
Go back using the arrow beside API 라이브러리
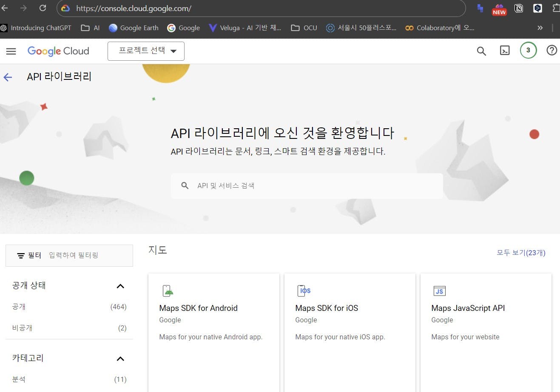8,77
